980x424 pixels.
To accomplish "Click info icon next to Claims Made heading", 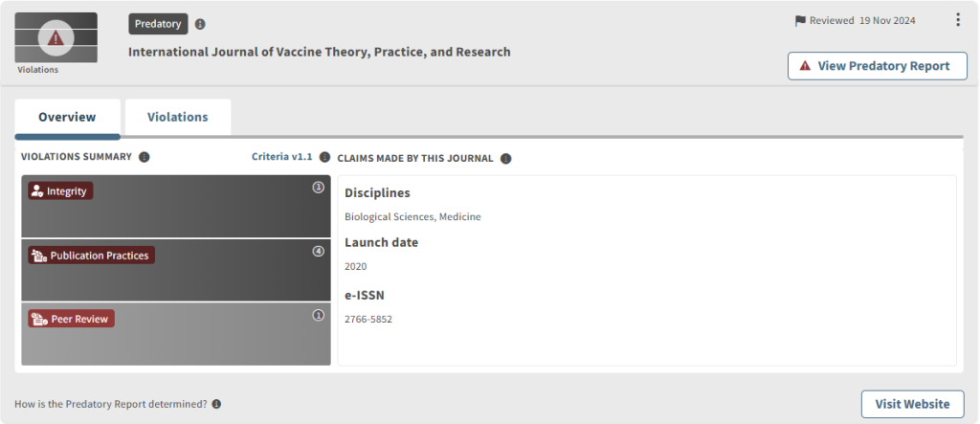I will [505, 159].
